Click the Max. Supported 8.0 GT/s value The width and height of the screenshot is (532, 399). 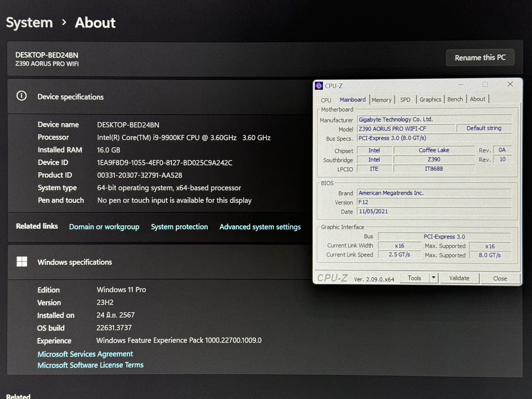(490, 255)
